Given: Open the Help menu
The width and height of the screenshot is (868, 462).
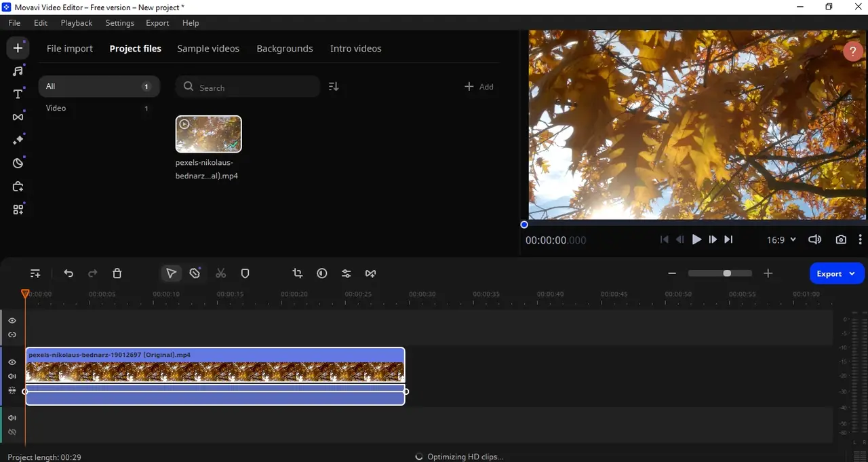Looking at the screenshot, I should click(191, 22).
